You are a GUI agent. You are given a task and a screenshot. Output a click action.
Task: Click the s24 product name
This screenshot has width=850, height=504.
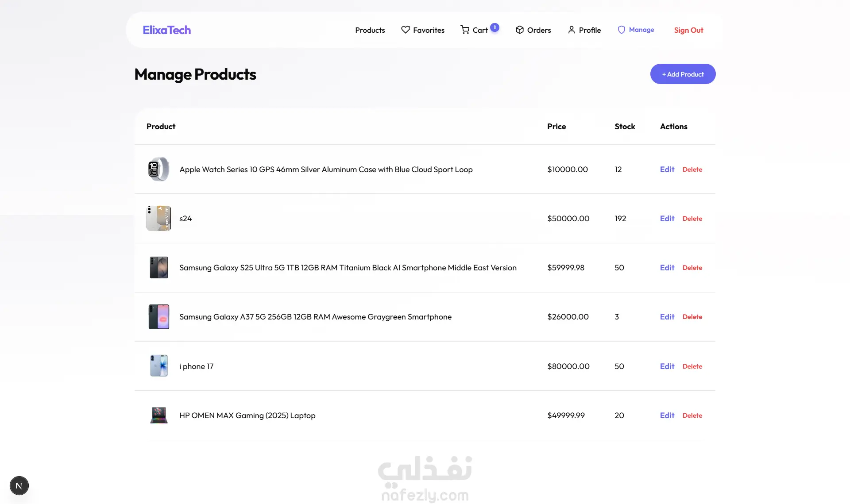coord(185,219)
